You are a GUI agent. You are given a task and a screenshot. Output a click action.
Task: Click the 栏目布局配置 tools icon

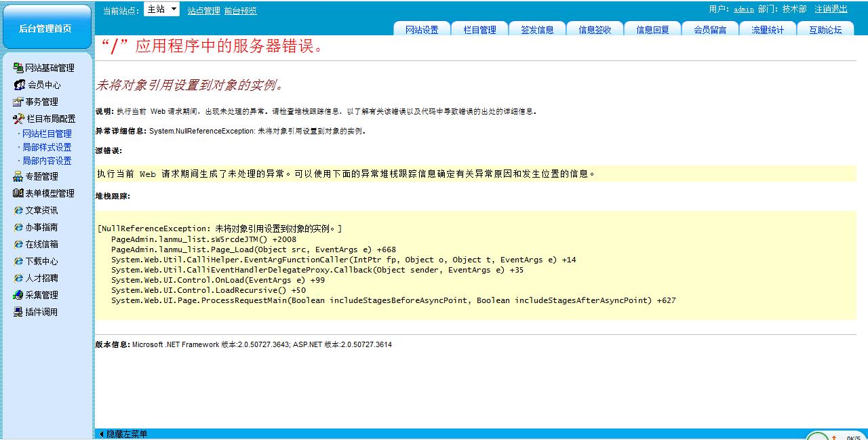tap(18, 119)
